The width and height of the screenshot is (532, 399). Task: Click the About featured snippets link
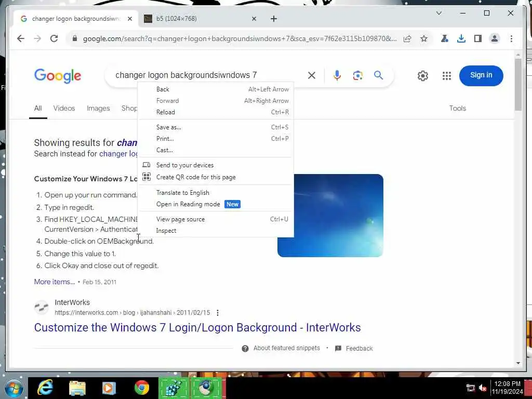(x=286, y=348)
